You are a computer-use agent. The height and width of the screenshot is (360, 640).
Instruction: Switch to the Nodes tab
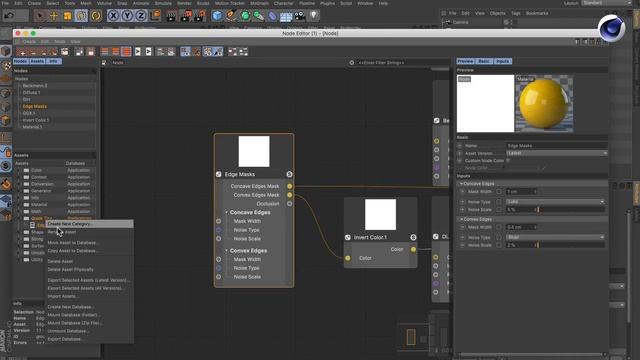pyautogui.click(x=20, y=61)
